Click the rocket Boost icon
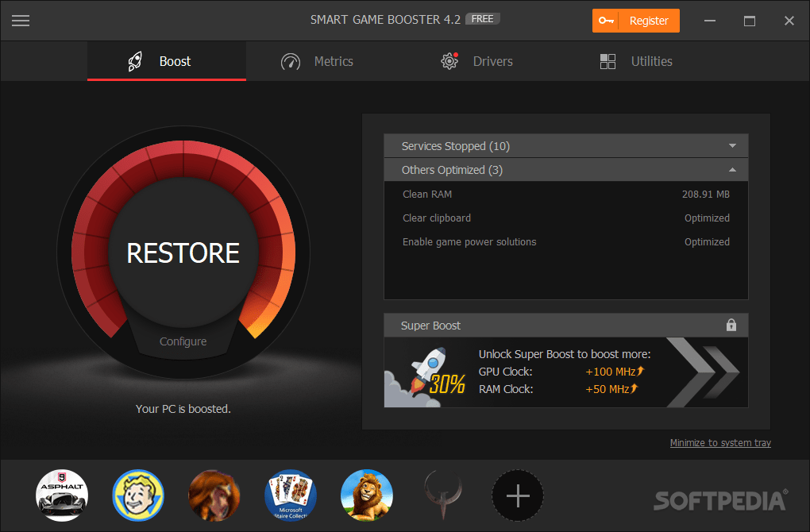The image size is (810, 532). pos(135,61)
